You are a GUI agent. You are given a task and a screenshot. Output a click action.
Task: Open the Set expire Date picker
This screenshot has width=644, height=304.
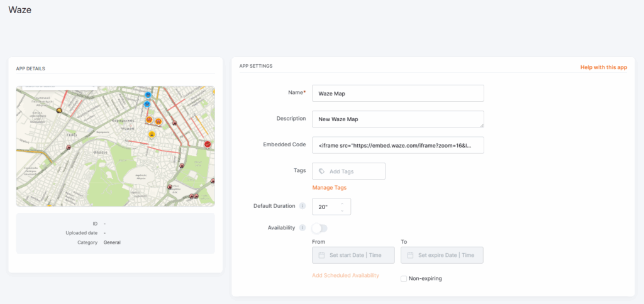[x=442, y=255]
